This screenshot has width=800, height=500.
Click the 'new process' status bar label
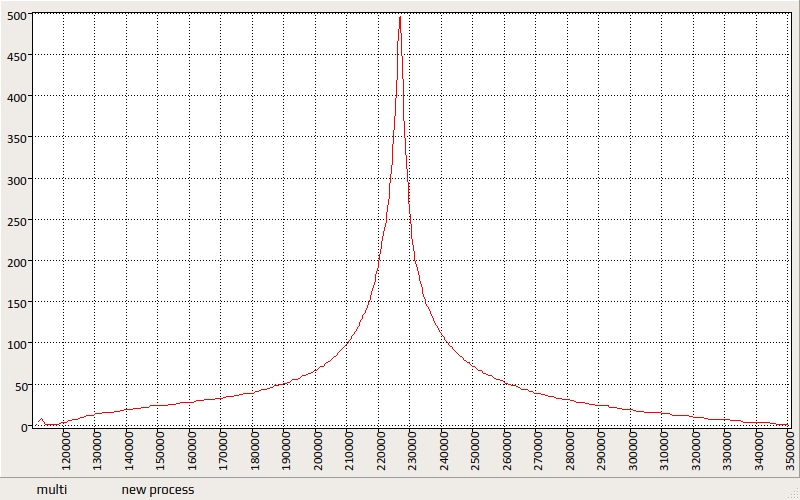point(158,490)
